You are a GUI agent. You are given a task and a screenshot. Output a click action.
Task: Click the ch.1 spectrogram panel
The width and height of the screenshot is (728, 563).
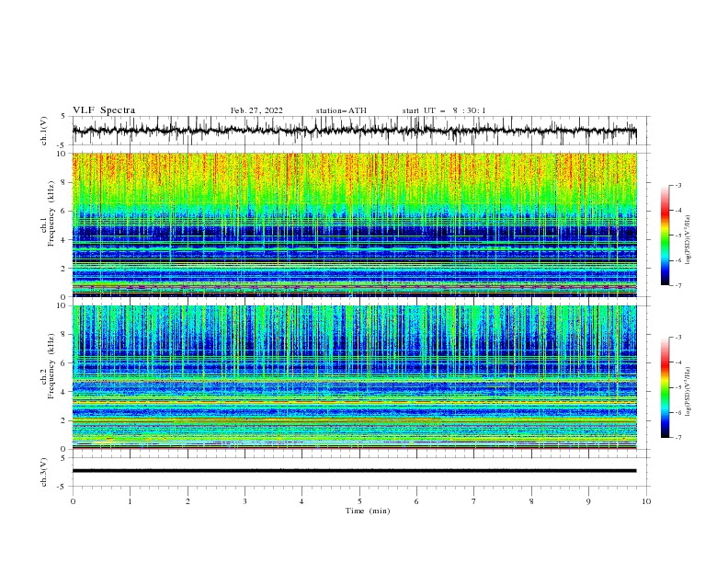coord(354,224)
